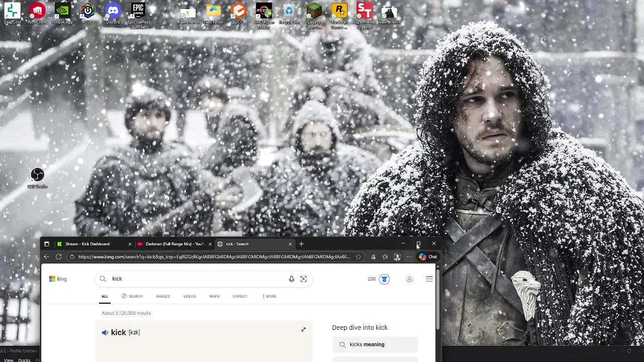
Task: View site information lock icon
Action: [72, 257]
